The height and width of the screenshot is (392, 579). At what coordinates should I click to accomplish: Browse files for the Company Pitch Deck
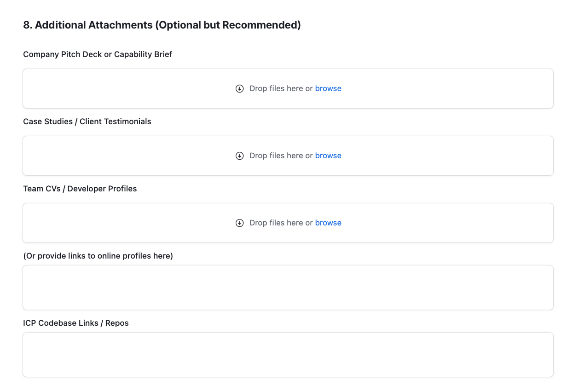[328, 88]
